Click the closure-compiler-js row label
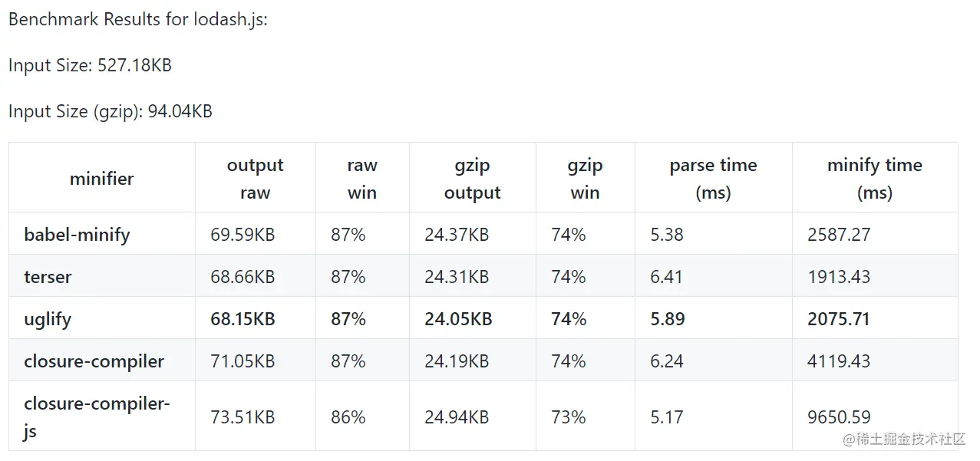Screen dimensions: 980x461 click(x=97, y=417)
